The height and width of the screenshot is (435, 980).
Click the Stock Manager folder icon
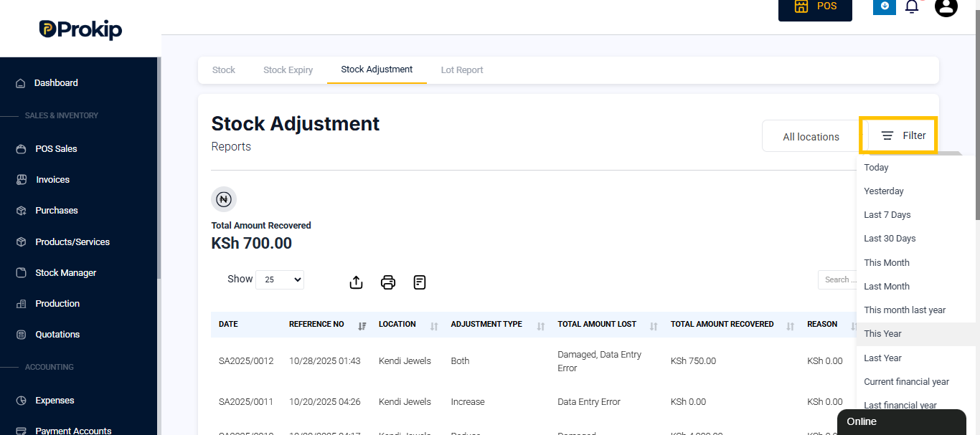pos(21,273)
